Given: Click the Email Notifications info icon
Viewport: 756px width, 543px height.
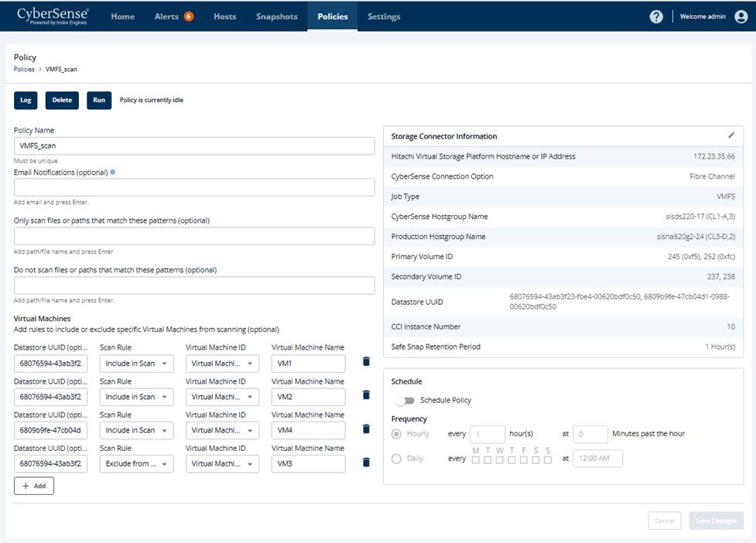Looking at the screenshot, I should pyautogui.click(x=112, y=172).
